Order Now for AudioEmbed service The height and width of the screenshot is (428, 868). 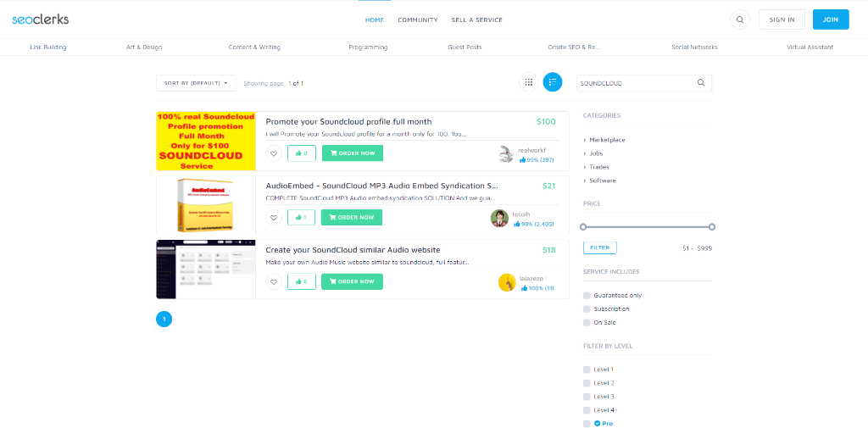tap(352, 218)
